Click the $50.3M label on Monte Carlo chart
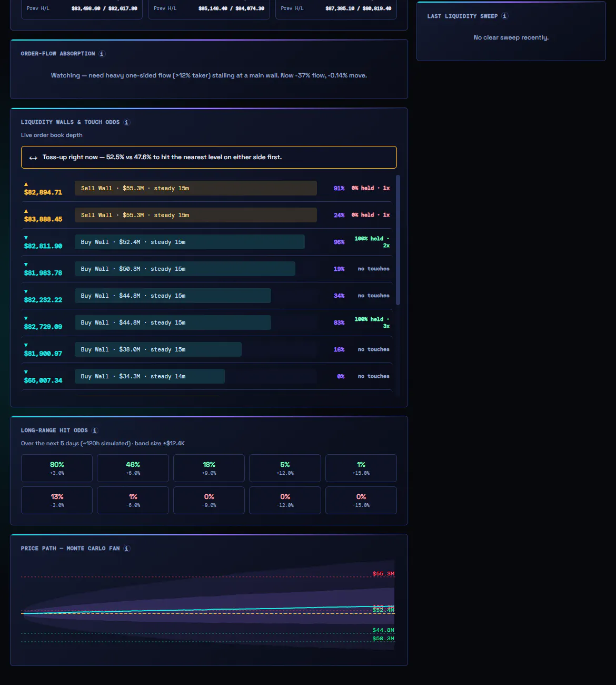 (x=383, y=639)
